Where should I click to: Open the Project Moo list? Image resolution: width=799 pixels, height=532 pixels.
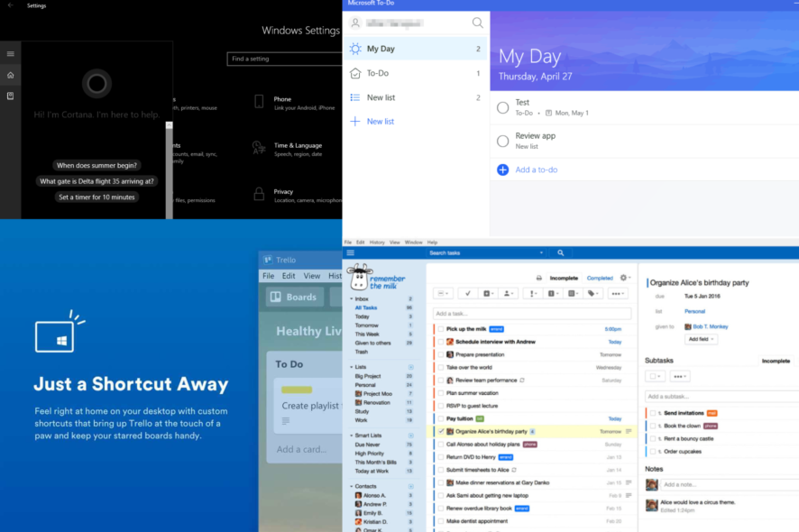point(378,394)
